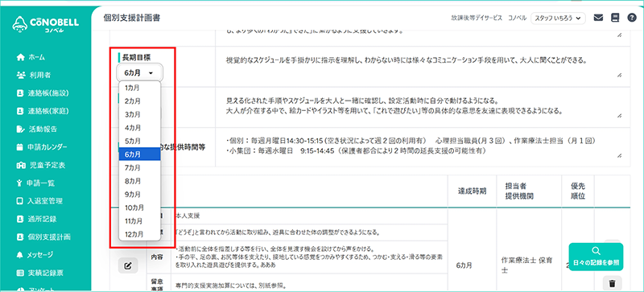Click the bell icon beside メッセージ

[x=20, y=255]
